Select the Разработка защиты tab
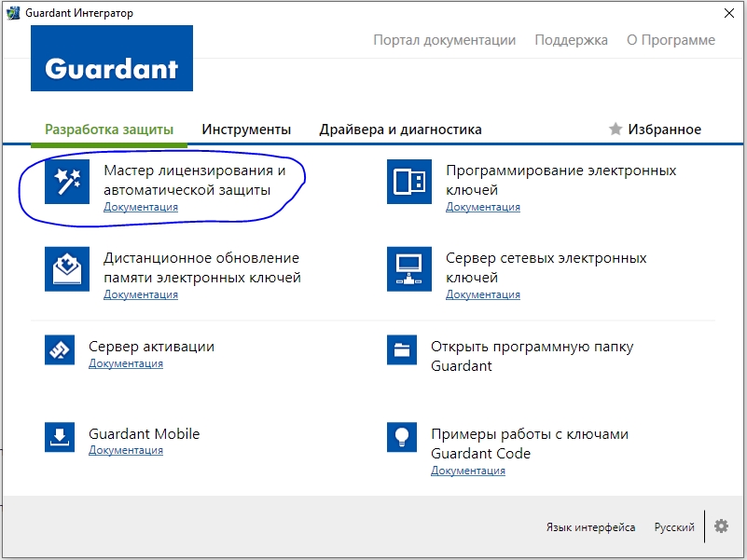Viewport: 747px width, 560px height. click(109, 130)
